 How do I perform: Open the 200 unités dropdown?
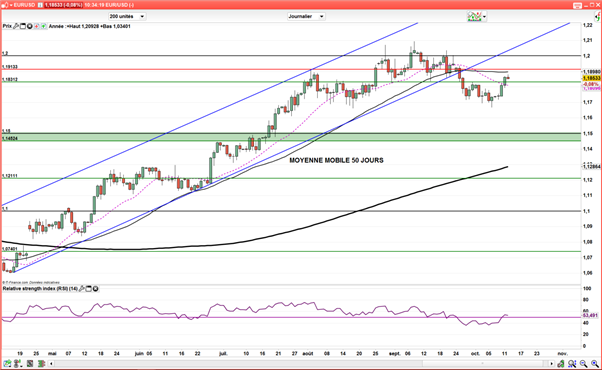pyautogui.click(x=127, y=16)
